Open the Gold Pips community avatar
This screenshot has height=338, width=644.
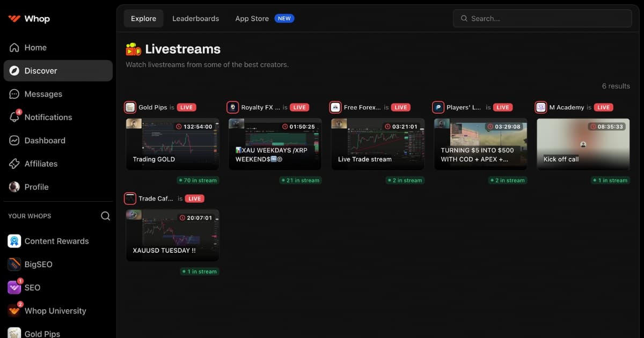click(x=14, y=333)
